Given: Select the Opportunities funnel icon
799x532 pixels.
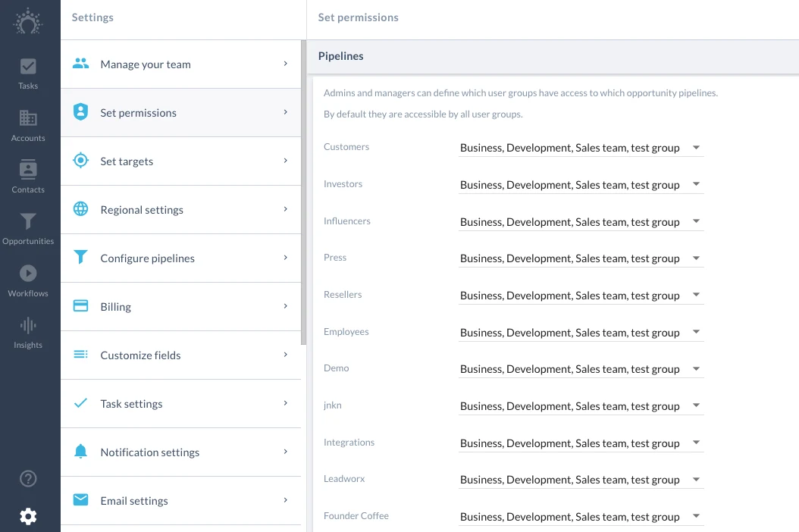Looking at the screenshot, I should click(28, 221).
